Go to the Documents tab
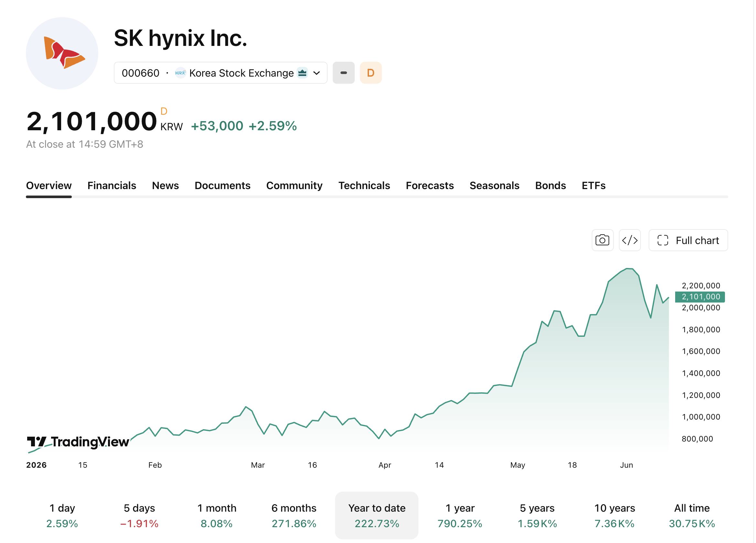This screenshot has height=543, width=756. (222, 185)
